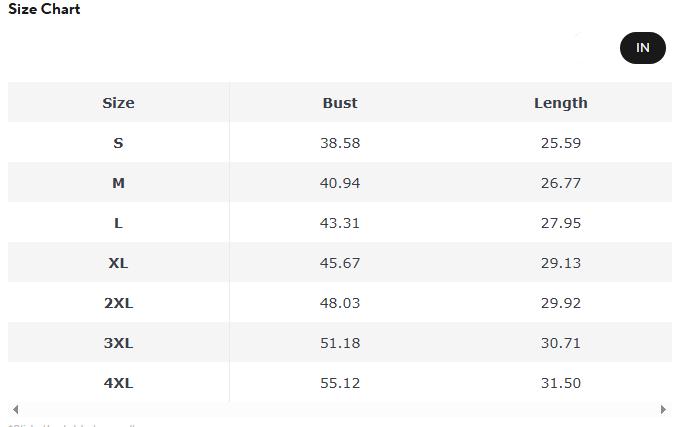This screenshot has height=427, width=681.
Task: Select the Bust column header
Action: [x=340, y=103]
